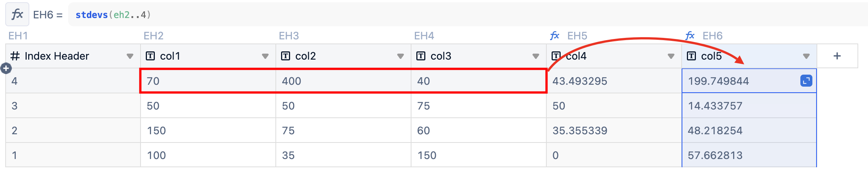
Task: Click the expand cell icon in 199.749844
Action: pos(806,81)
